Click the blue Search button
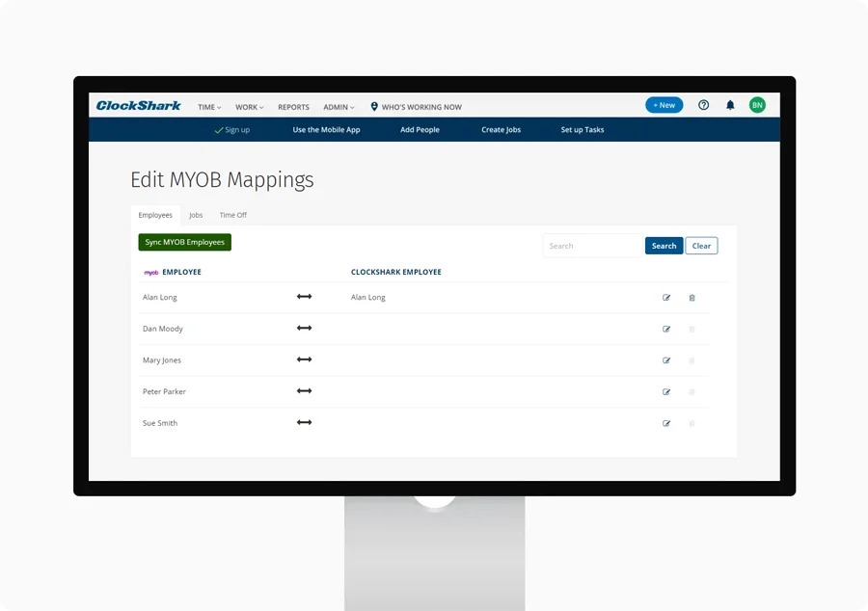The width and height of the screenshot is (868, 611). tap(664, 246)
